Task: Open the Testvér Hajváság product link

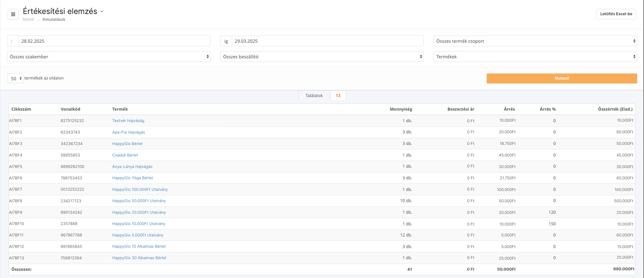Action: point(128,121)
